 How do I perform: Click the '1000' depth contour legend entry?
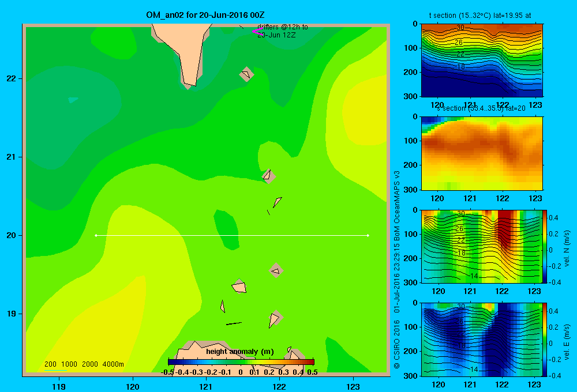(69, 364)
